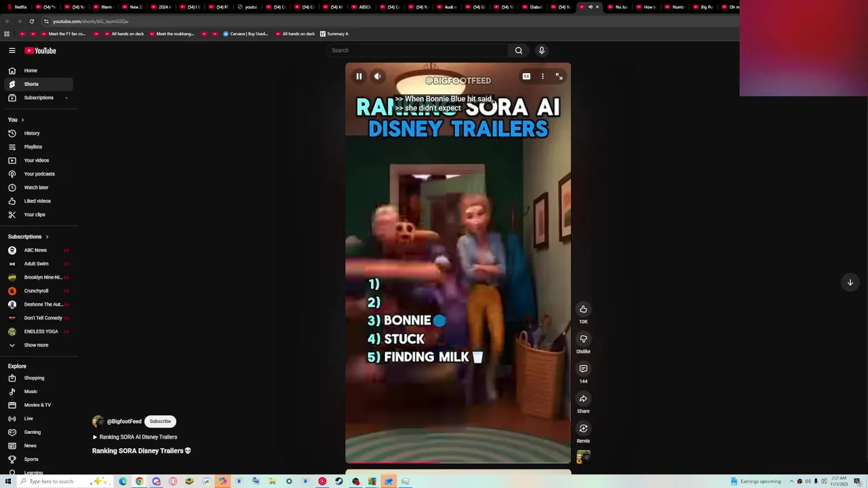Open Don't Tell Comedy channel
Screen dimensions: 868x488
[39, 318]
